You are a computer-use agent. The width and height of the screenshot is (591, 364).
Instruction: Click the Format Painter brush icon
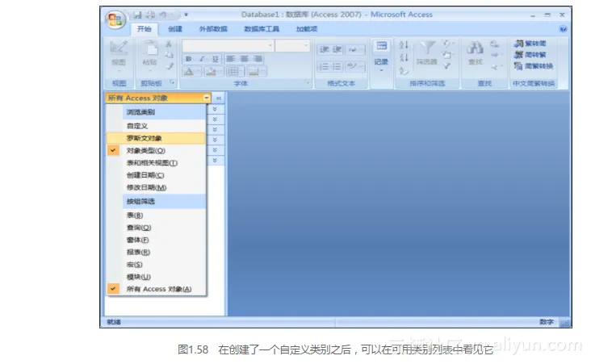[x=170, y=67]
